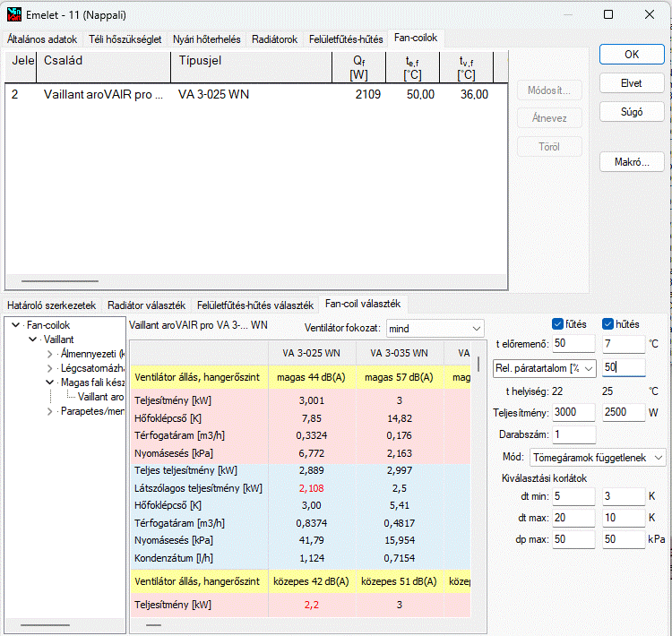
Task: Toggle the fűtés checkbox
Action: coord(557,324)
